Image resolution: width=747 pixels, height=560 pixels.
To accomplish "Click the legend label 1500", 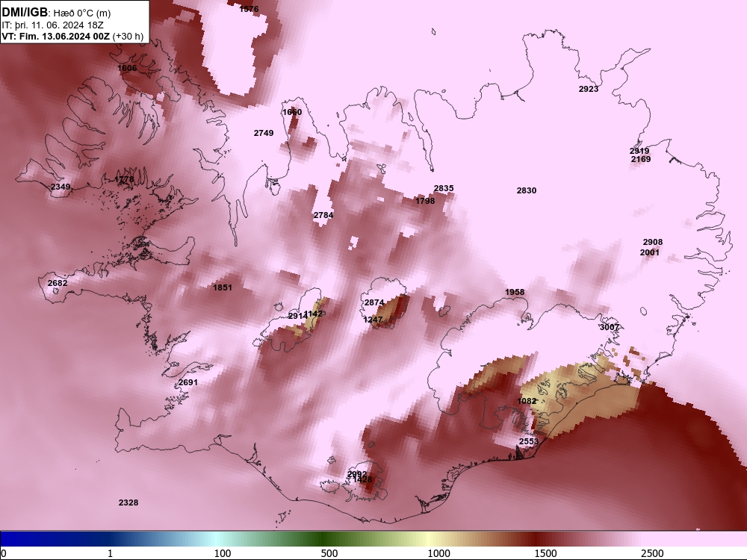I will (545, 553).
